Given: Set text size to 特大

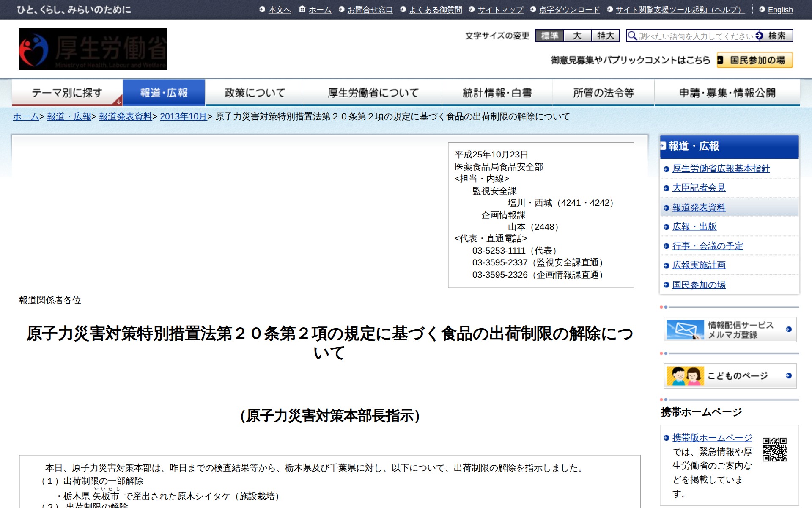Looking at the screenshot, I should pyautogui.click(x=605, y=36).
